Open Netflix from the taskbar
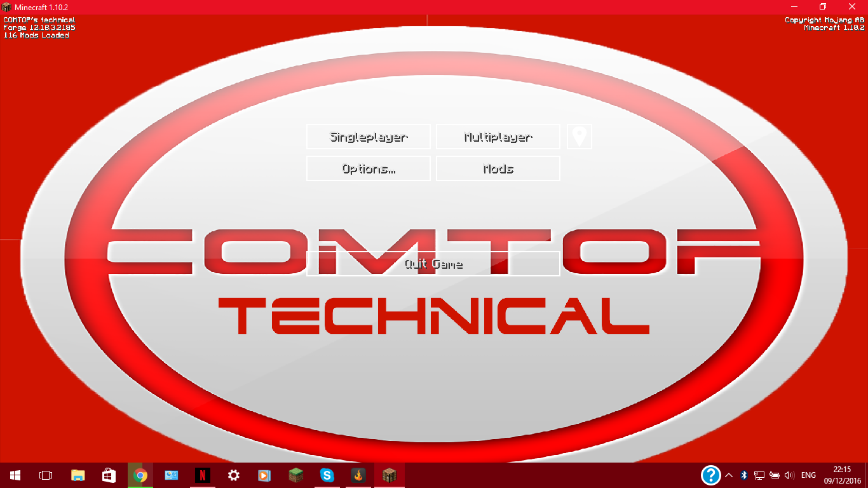868x488 pixels. coord(203,475)
